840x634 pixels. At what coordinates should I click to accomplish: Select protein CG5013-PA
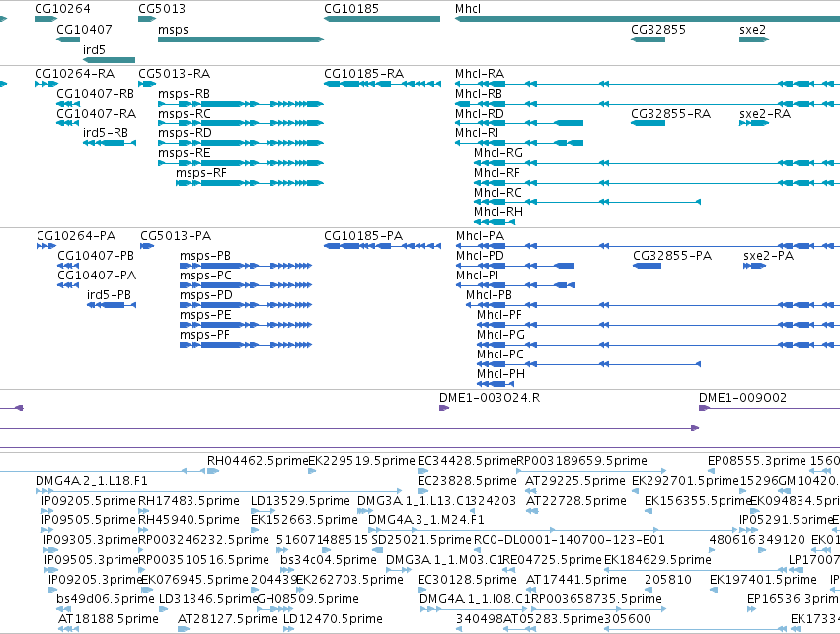[x=147, y=246]
